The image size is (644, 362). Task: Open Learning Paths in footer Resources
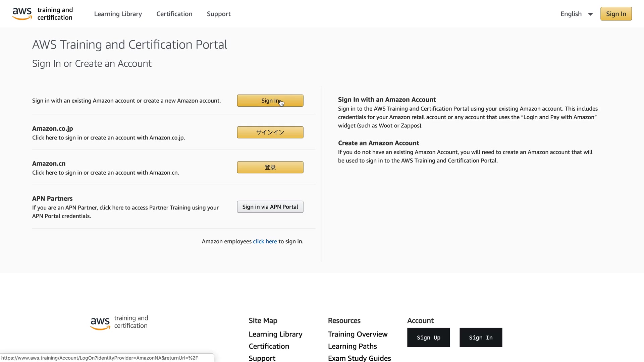[x=352, y=346]
